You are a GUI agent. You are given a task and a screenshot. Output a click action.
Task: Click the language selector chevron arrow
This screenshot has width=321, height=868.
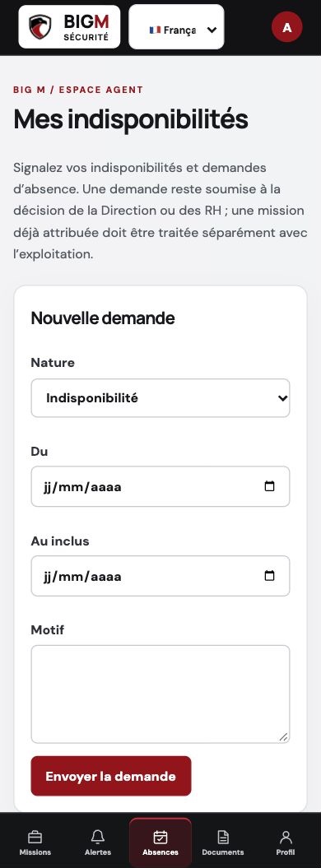click(212, 30)
